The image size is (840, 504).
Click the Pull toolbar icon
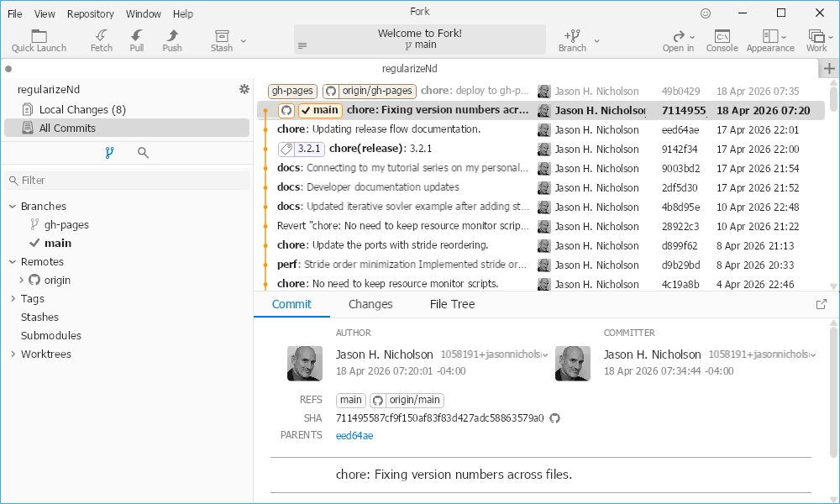[137, 36]
